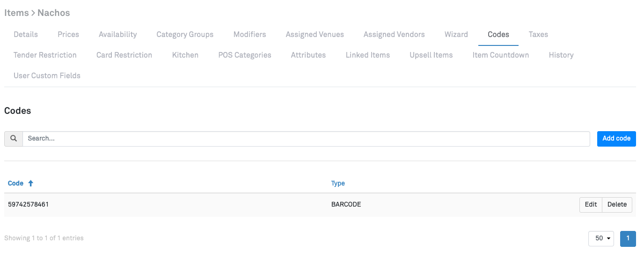Open the 50 entries-per-page dropdown
Screen dimensions: 644x267
[601, 238]
